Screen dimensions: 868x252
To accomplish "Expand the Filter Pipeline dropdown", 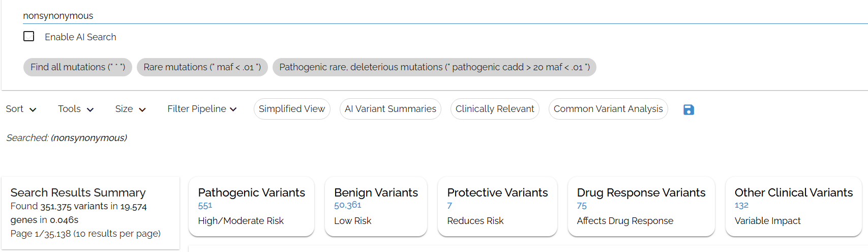I will pyautogui.click(x=202, y=109).
